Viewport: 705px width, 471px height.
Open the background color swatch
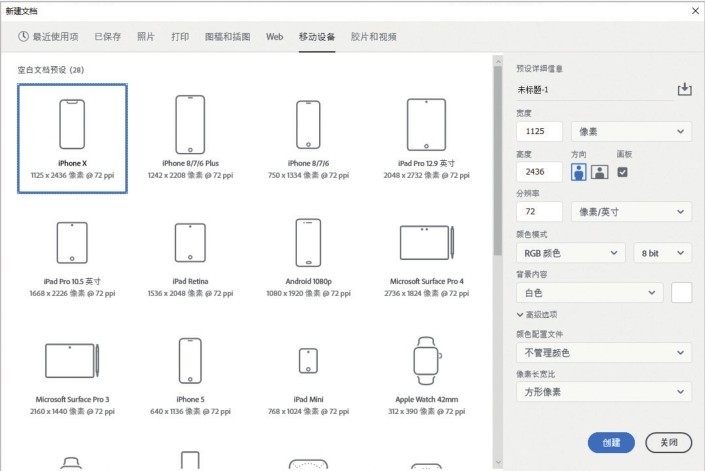[x=681, y=293]
